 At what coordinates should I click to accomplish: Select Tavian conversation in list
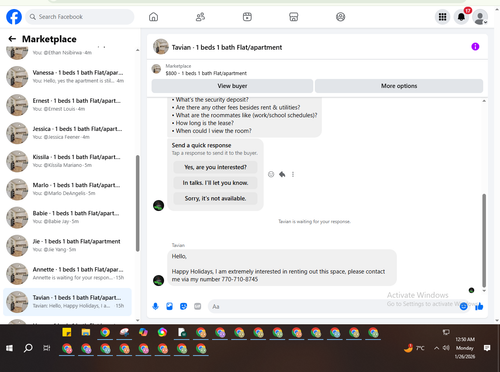tap(67, 302)
